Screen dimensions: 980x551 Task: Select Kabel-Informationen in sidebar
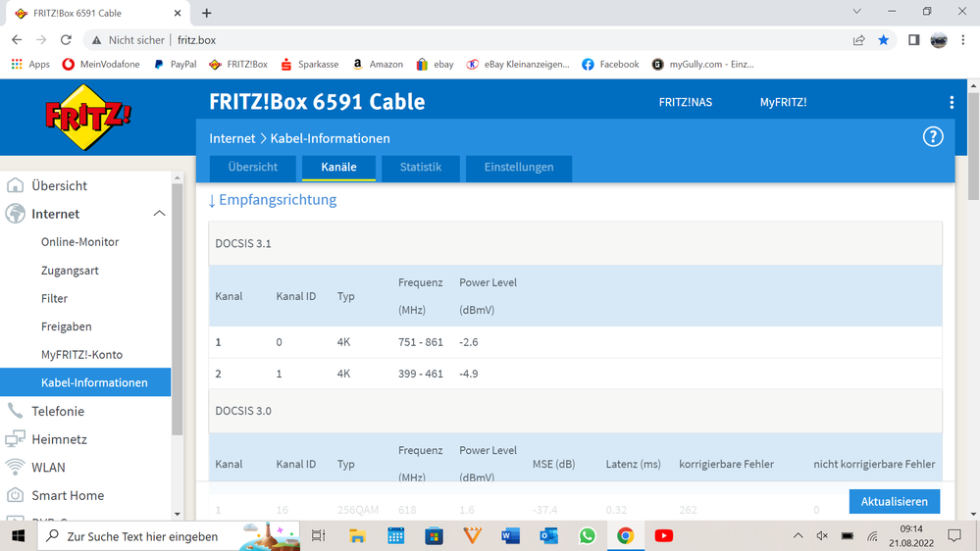coord(85,382)
